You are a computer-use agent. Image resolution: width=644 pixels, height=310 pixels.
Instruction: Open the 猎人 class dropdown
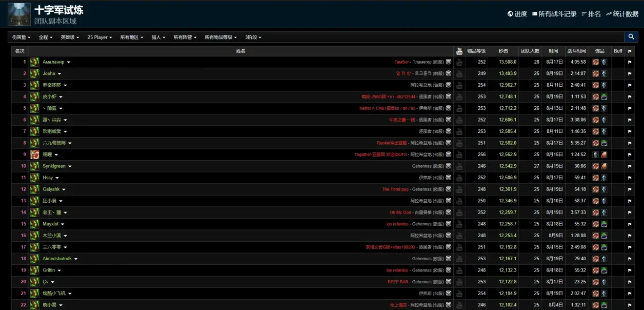[x=158, y=37]
